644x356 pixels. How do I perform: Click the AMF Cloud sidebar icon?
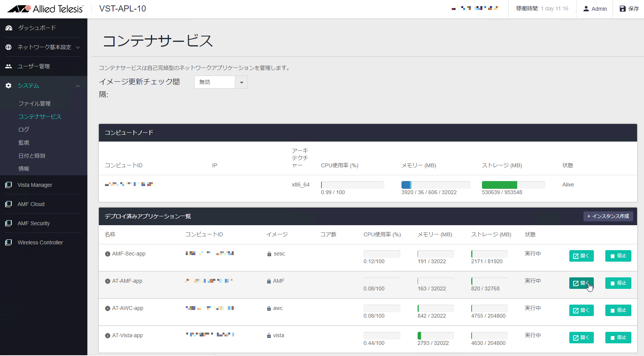tap(8, 204)
